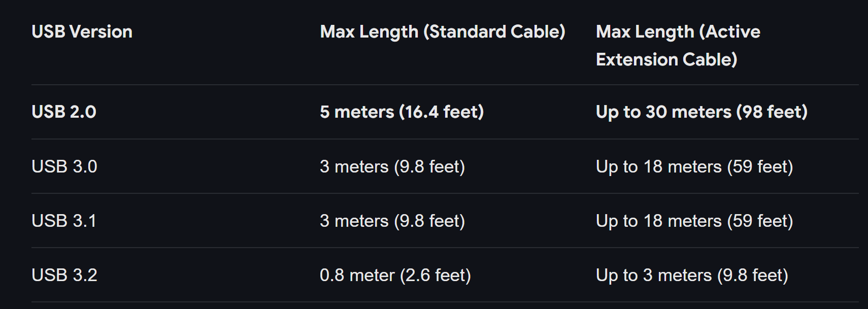Select the USB 3.1 standard 3 meters cell
Viewport: 868px width, 309px height.
392,221
